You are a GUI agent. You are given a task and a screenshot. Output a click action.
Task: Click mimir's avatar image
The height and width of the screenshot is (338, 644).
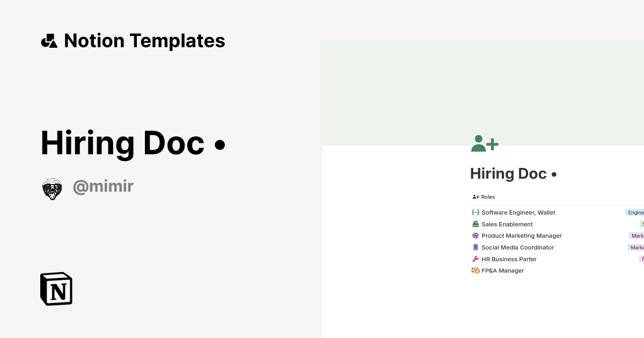point(52,188)
